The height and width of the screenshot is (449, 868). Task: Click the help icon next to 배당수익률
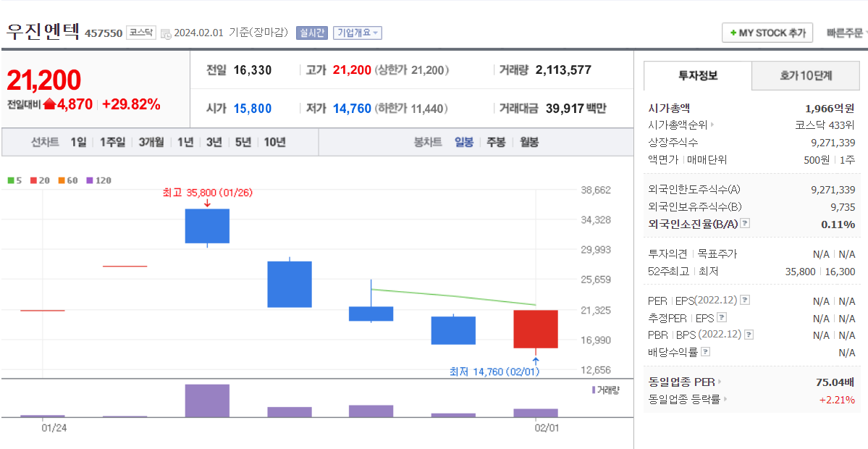coord(705,351)
